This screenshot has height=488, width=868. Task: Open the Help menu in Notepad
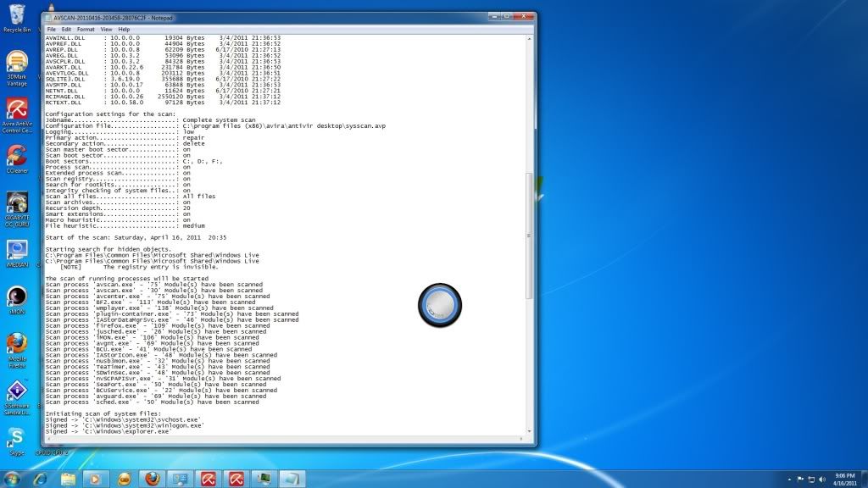coord(124,30)
